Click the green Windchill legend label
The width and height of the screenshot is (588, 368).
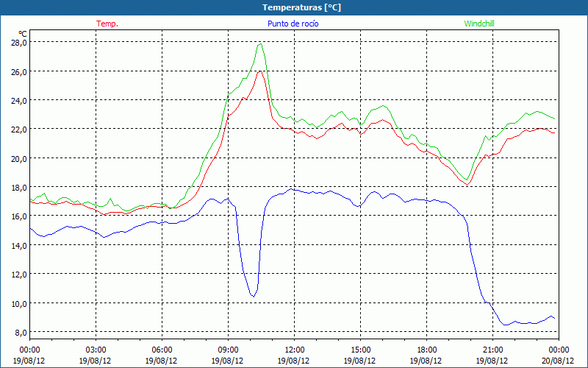coord(479,24)
